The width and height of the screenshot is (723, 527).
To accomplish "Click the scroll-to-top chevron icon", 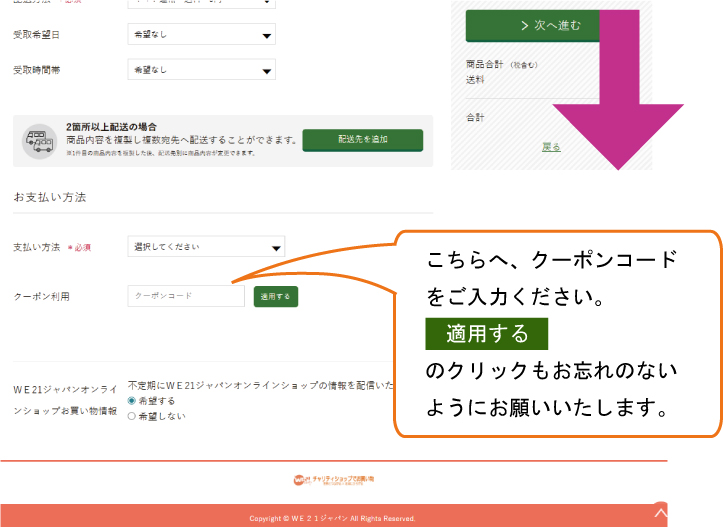I will pos(659,511).
